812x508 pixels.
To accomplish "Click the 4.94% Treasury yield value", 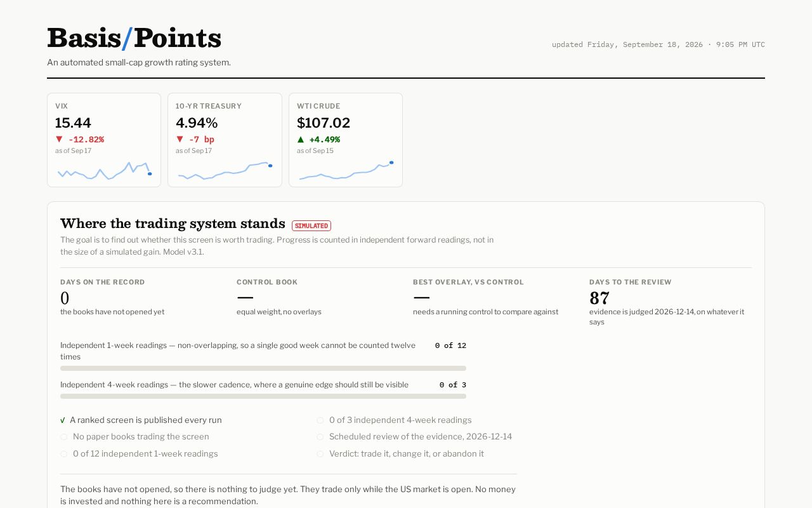I will pos(197,123).
